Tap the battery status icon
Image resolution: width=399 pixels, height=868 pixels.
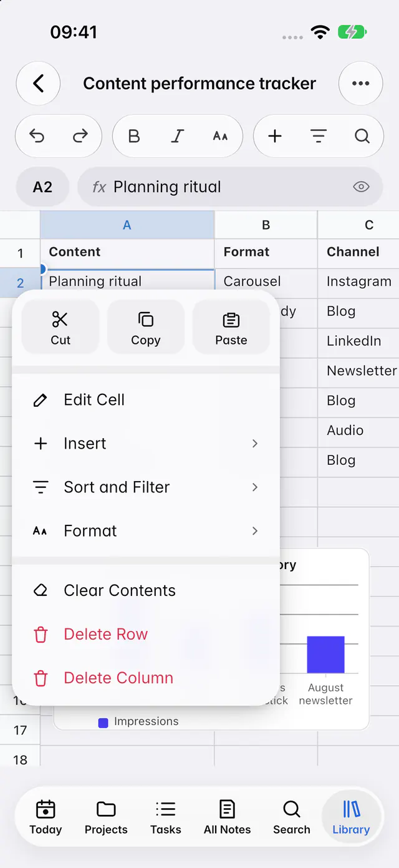tap(352, 32)
